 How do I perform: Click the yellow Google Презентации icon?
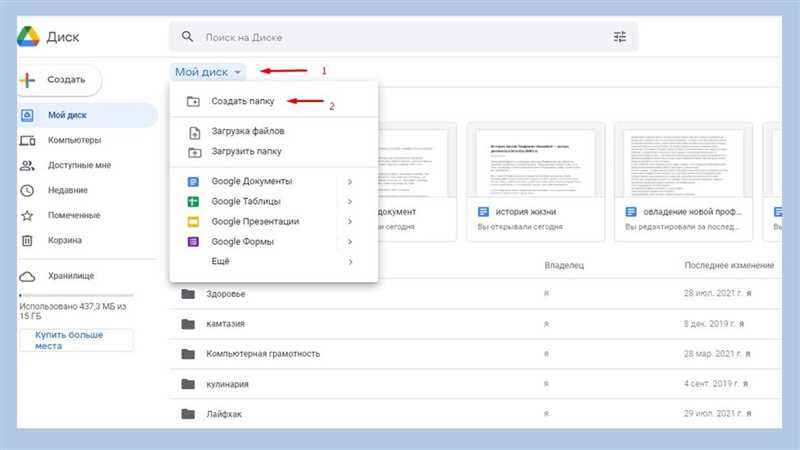coord(193,221)
